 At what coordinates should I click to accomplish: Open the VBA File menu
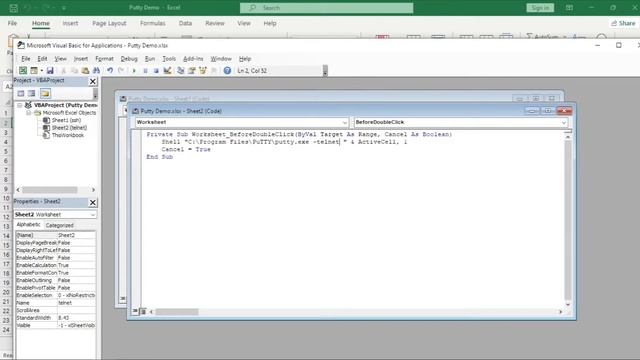click(x=26, y=59)
